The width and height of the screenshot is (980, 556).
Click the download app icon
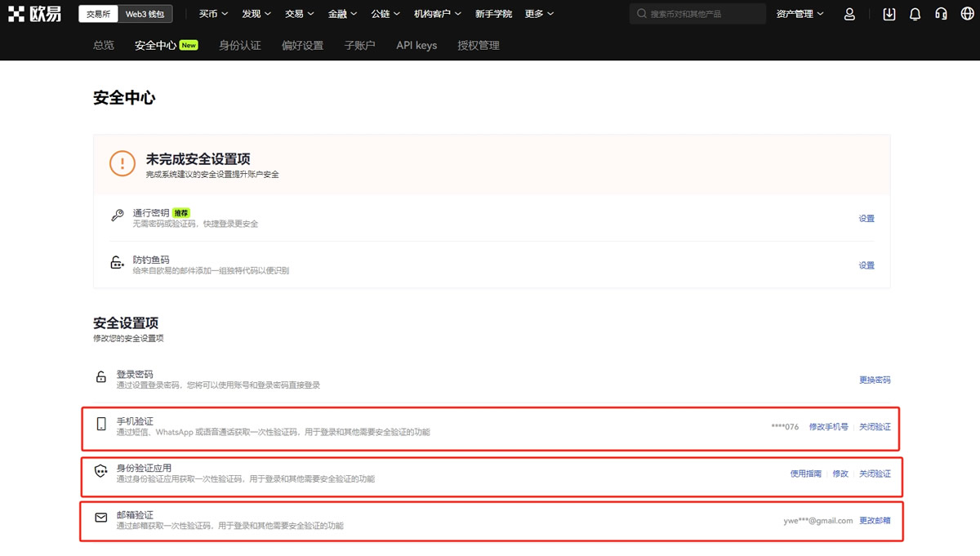click(x=889, y=13)
